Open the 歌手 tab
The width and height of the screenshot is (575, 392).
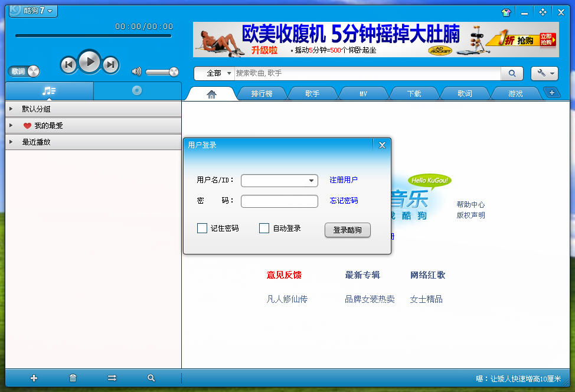point(312,94)
